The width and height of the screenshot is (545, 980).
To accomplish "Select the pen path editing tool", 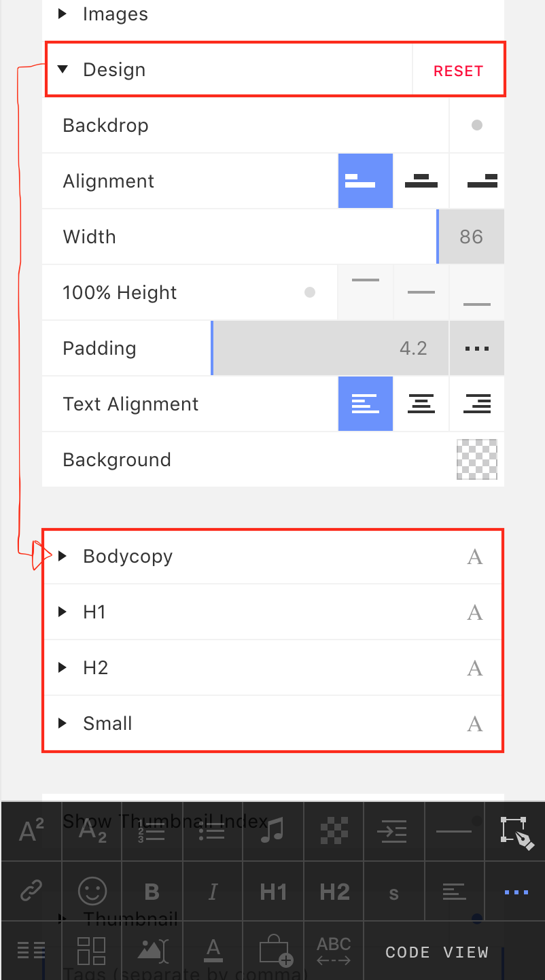I will pyautogui.click(x=516, y=832).
